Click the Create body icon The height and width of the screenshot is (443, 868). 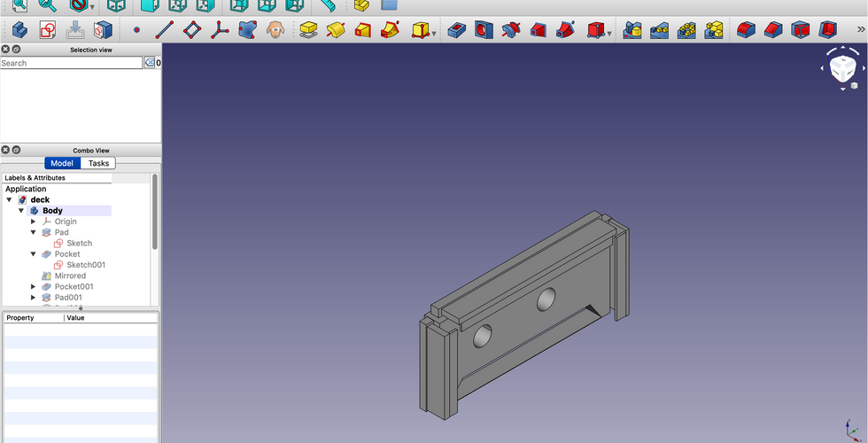pos(19,29)
